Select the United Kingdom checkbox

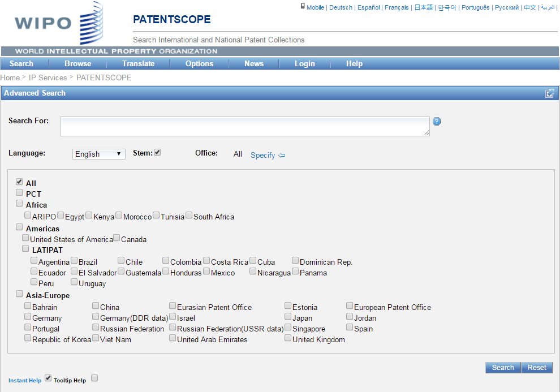[x=288, y=338]
